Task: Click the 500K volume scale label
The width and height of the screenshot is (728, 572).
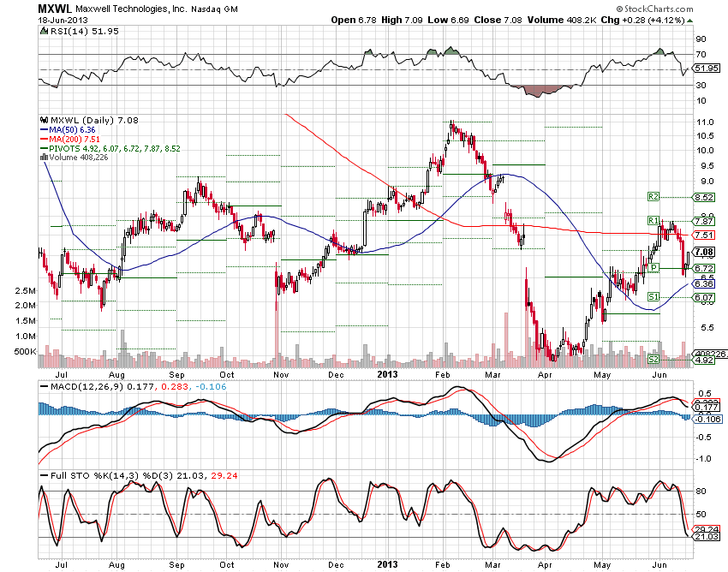Action: click(25, 351)
